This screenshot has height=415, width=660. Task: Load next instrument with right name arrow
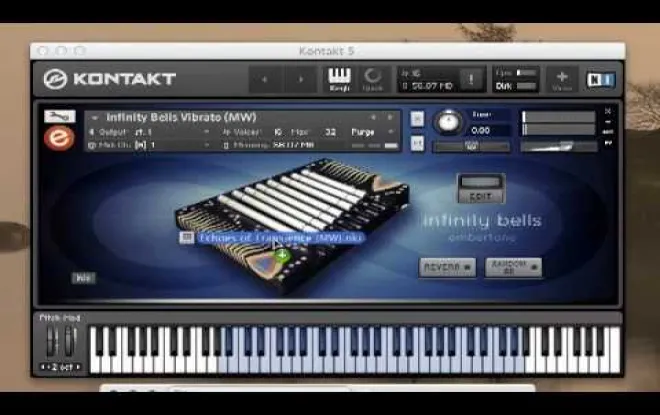click(x=390, y=117)
